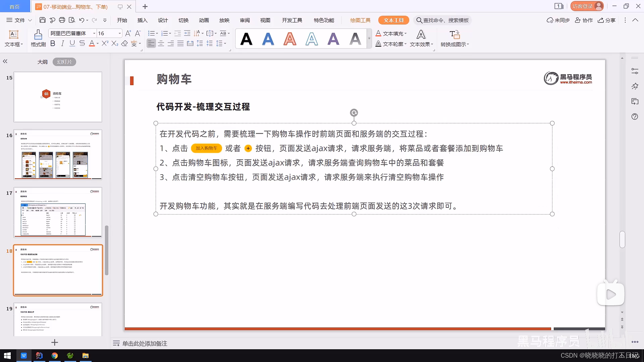Toggle strikethrough formatting
The width and height of the screenshot is (644, 362).
[x=82, y=43]
